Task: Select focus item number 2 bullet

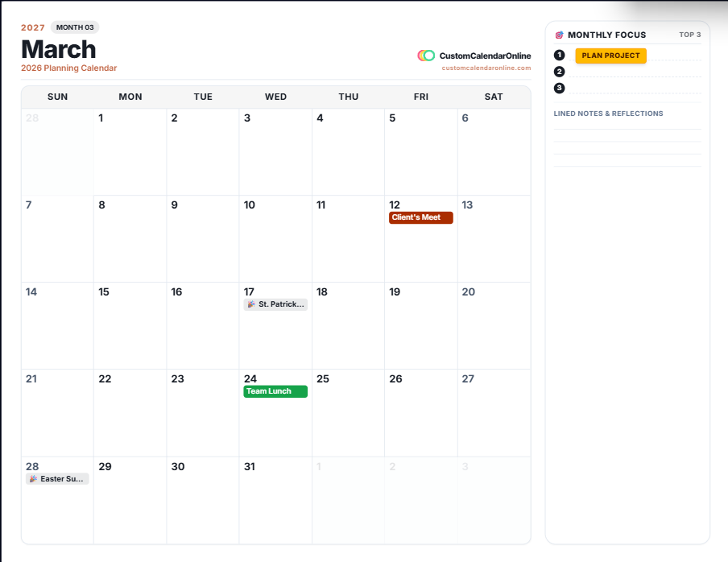Action: tap(559, 72)
